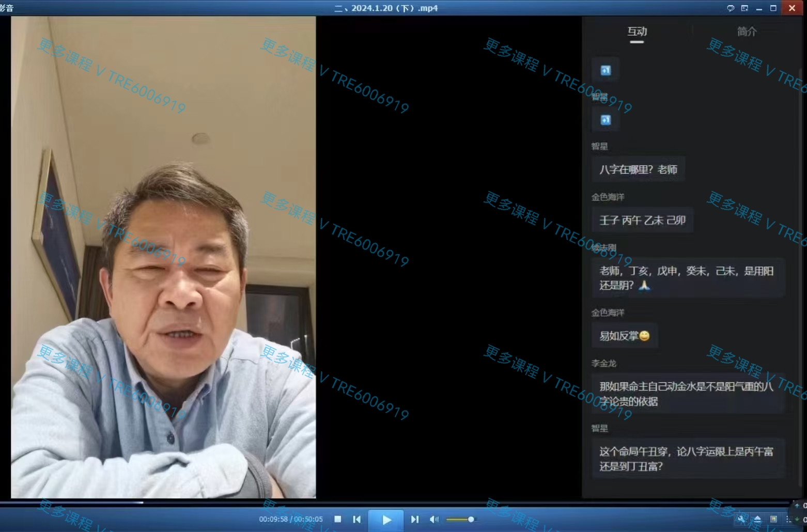Image resolution: width=807 pixels, height=532 pixels.
Task: Open the wrench toolbox icon
Action: (741, 519)
